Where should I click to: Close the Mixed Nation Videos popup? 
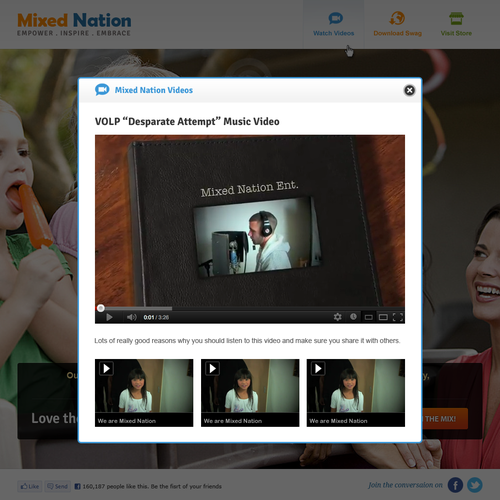(409, 90)
